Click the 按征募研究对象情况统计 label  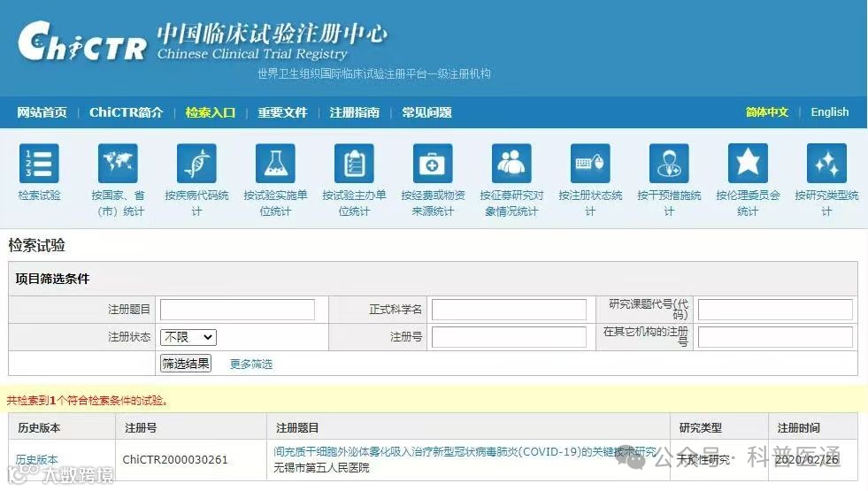pos(511,203)
